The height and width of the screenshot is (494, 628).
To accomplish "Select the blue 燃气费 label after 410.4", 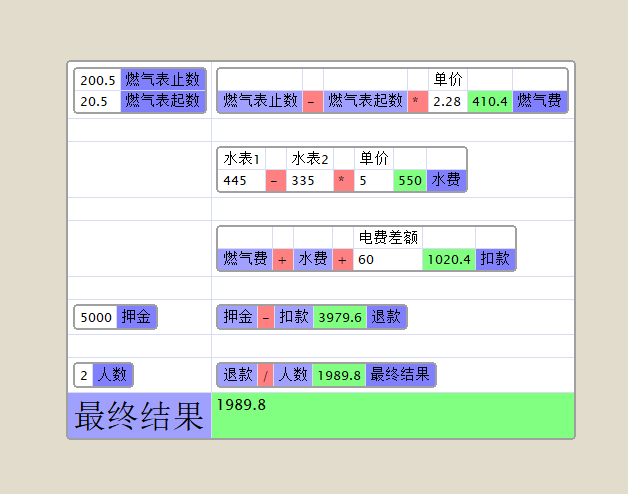I will coord(540,101).
